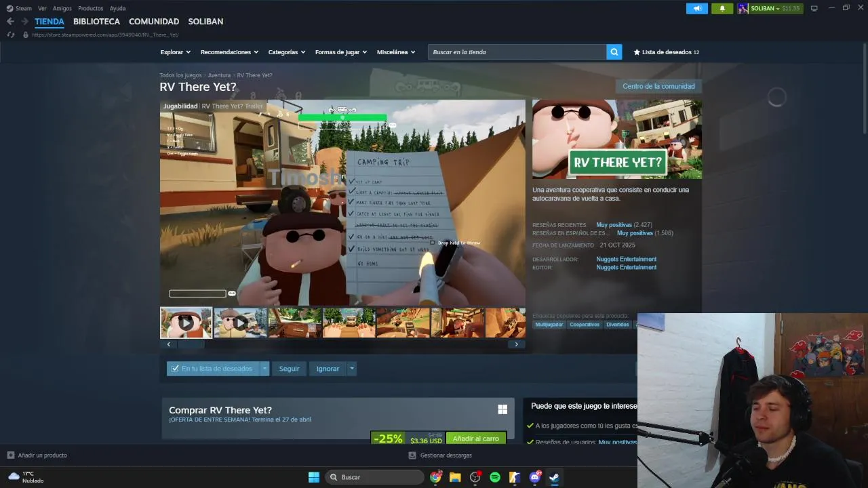Click Añadir al carro button
This screenshot has height=488, width=868.
pyautogui.click(x=476, y=439)
